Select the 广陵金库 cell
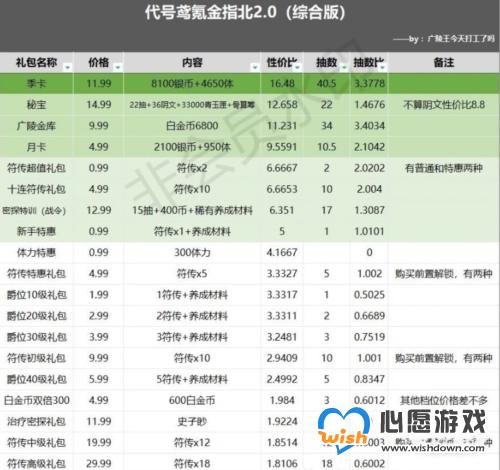Screen dimensions: 500x470 [36, 126]
